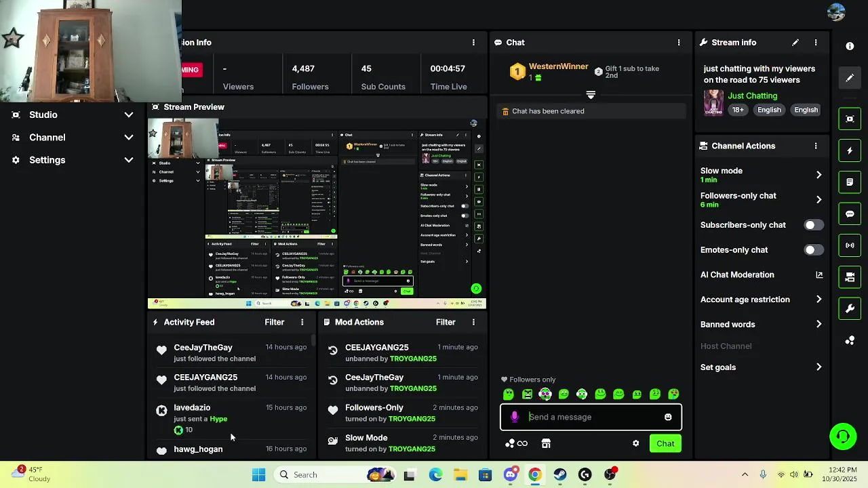The width and height of the screenshot is (868, 488).
Task: Click the Followers count 4,487
Action: click(x=303, y=68)
